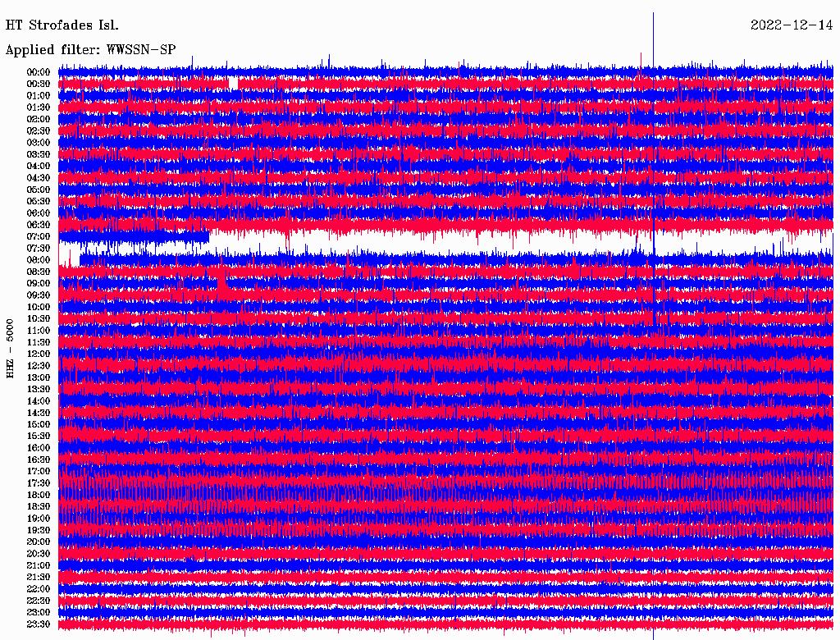Select the 10:00 time label
Screen dimensions: 840x640
coord(39,307)
